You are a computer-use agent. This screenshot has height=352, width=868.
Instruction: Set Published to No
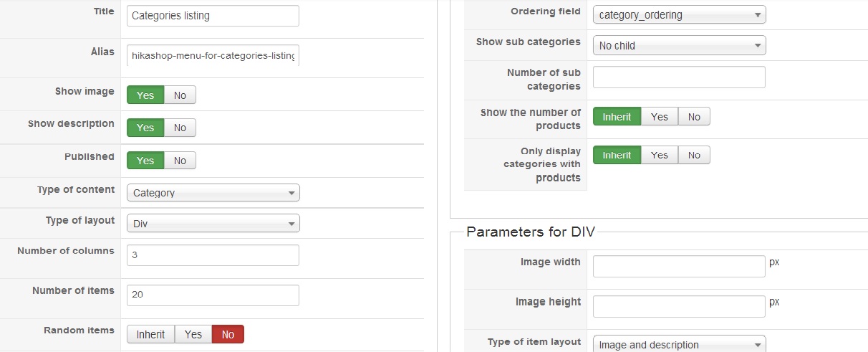[x=180, y=161]
